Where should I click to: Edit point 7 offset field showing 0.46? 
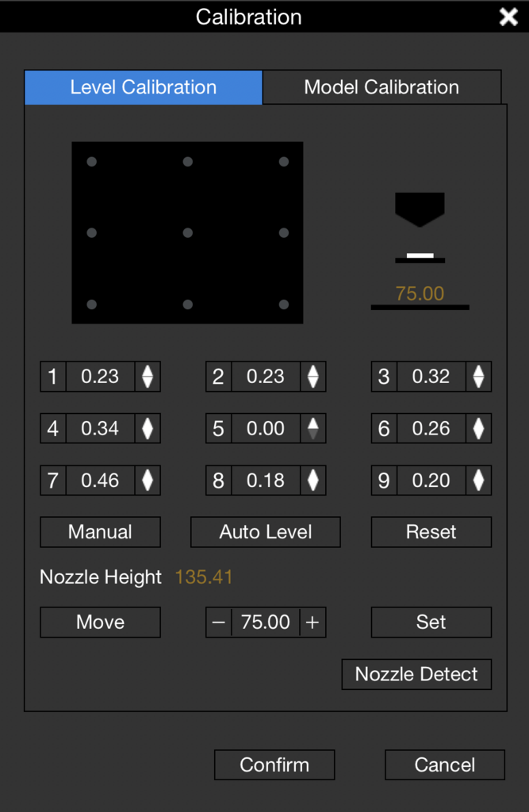coord(100,481)
